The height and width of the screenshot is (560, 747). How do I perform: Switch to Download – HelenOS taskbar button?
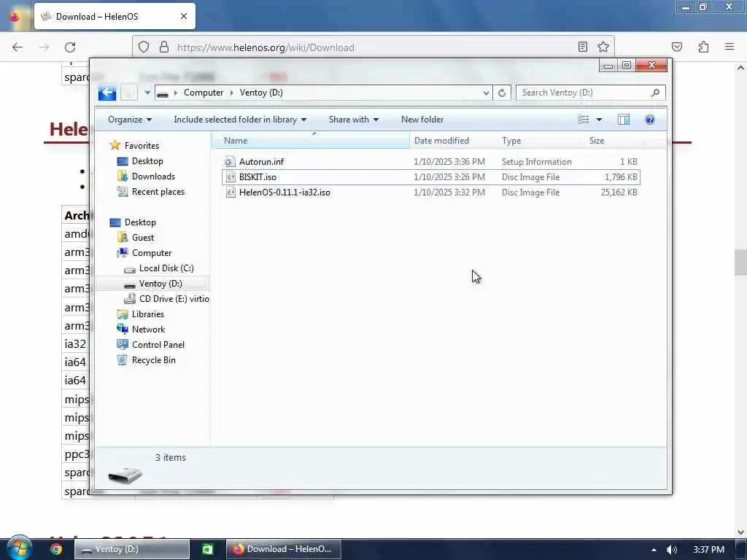tap(284, 549)
